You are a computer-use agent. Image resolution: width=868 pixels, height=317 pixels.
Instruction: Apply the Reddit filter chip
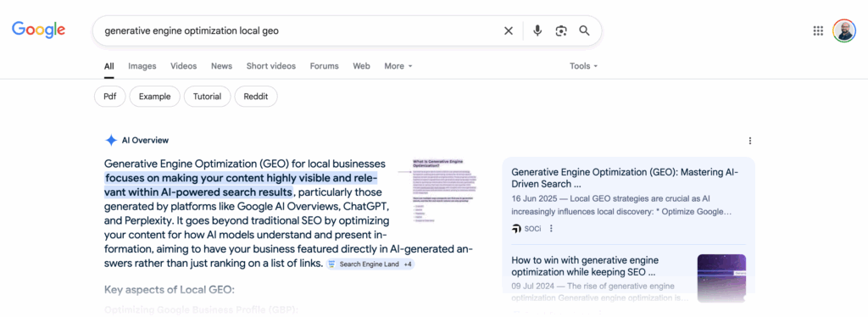click(x=256, y=97)
